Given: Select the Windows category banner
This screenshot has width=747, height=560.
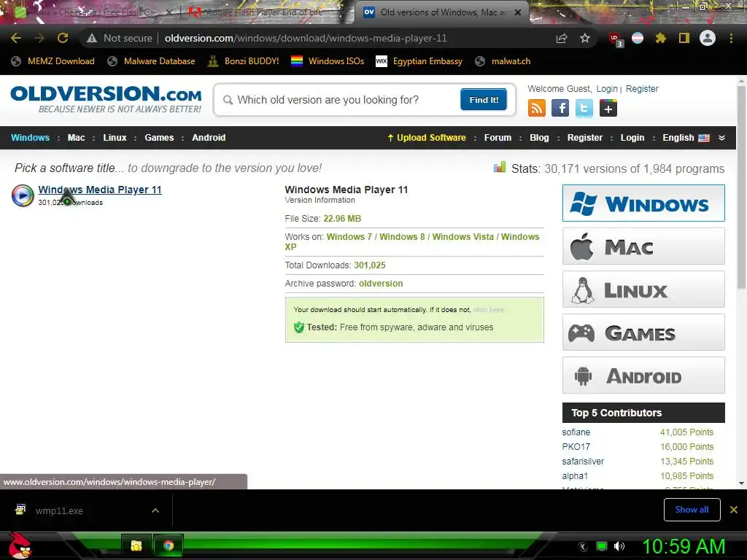Looking at the screenshot, I should point(643,203).
